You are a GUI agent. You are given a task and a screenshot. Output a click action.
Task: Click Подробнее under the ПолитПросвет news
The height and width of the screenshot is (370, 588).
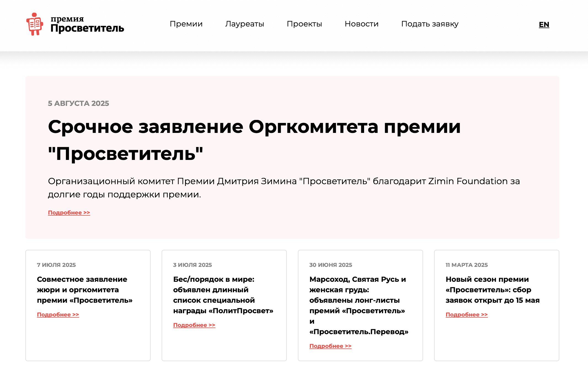194,325
